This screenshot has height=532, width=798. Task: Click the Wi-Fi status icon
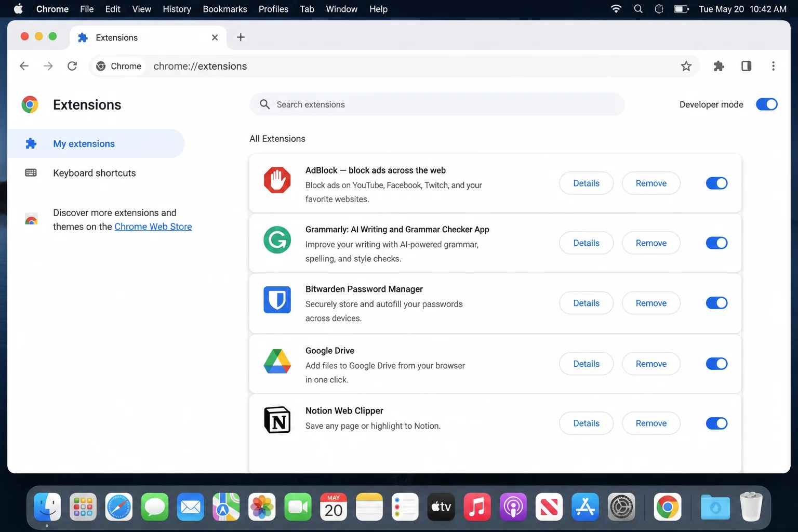pos(616,9)
